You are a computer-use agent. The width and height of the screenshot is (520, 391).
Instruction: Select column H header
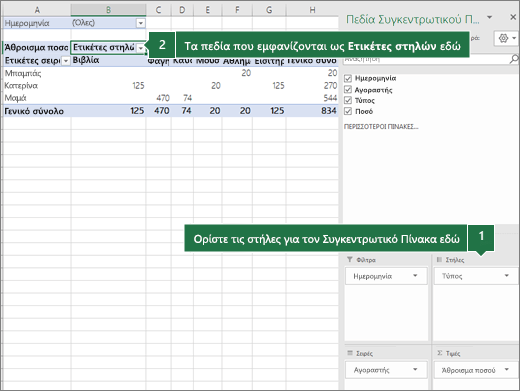[312, 10]
